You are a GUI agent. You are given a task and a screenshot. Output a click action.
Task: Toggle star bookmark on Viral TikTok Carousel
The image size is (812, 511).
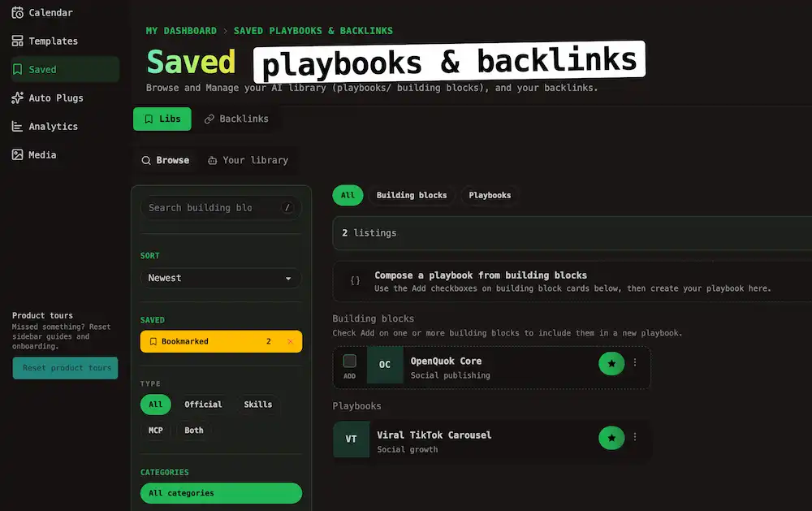tap(611, 438)
